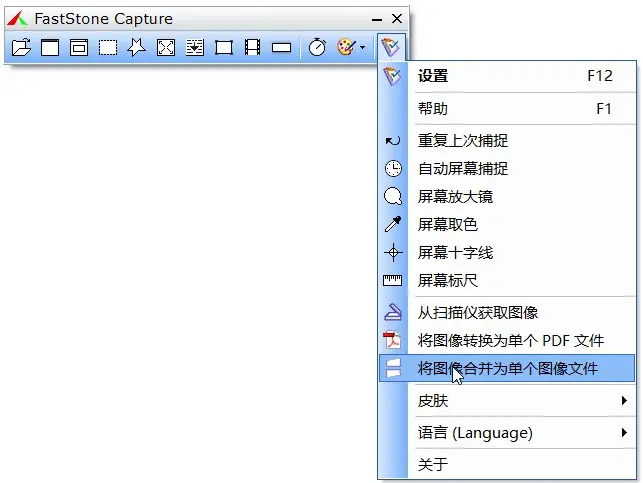Click the wide rectangle capture icon
The image size is (643, 483).
[x=281, y=48]
